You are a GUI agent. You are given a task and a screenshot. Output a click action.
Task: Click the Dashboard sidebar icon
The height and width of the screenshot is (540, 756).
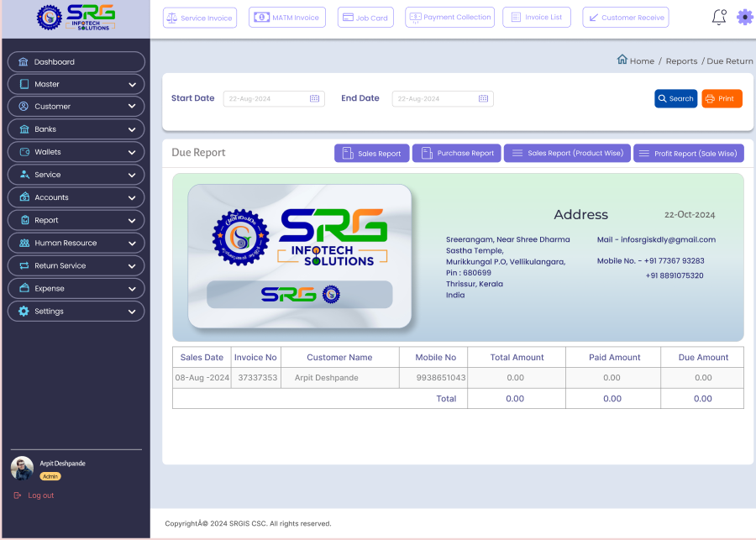tap(24, 61)
